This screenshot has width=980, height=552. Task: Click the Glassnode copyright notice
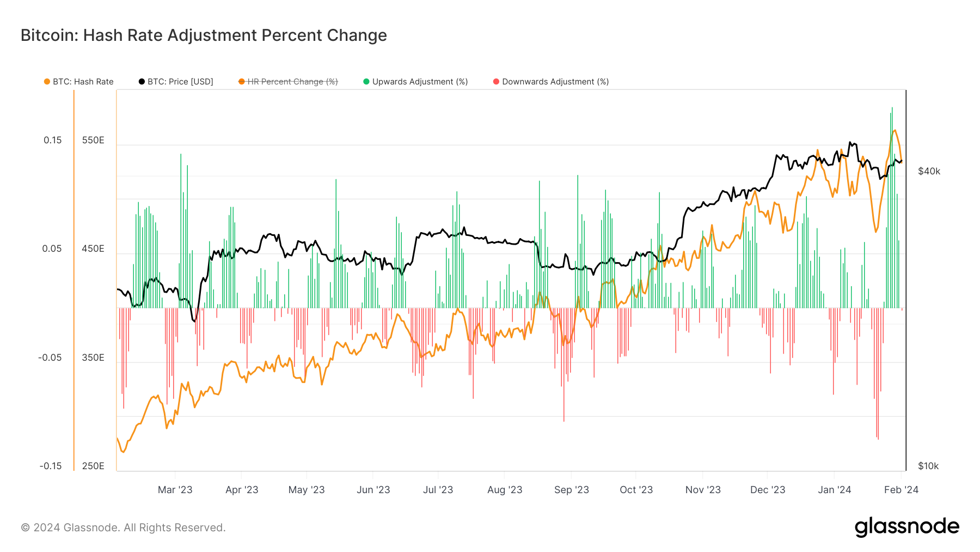123,527
